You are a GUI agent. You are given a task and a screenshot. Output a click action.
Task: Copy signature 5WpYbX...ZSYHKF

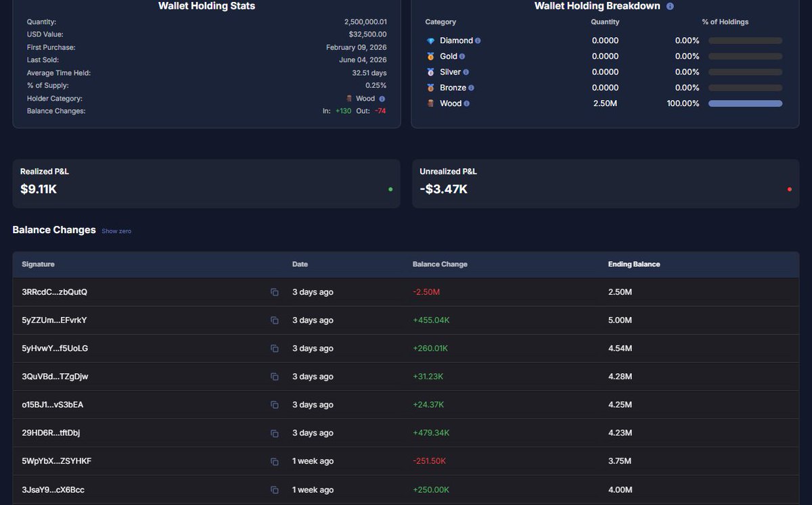[x=274, y=461]
